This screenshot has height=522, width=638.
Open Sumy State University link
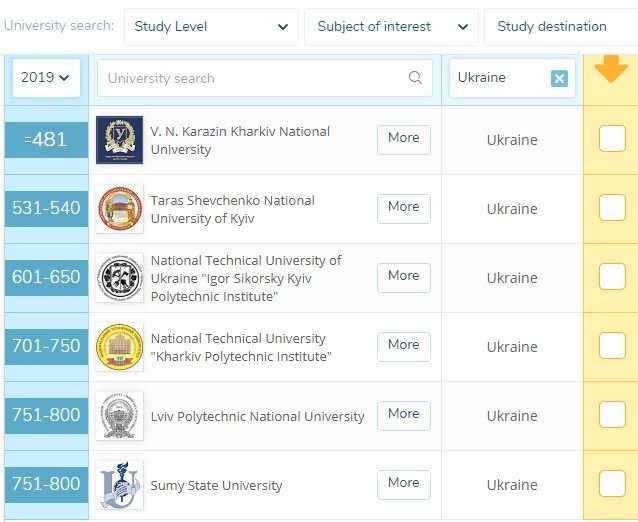tap(216, 485)
